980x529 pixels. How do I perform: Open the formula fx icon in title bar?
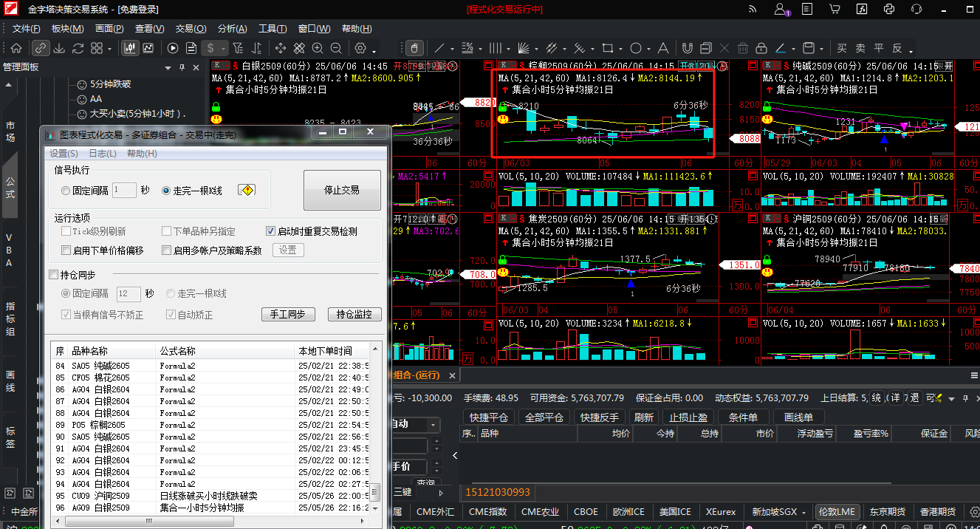[862, 10]
